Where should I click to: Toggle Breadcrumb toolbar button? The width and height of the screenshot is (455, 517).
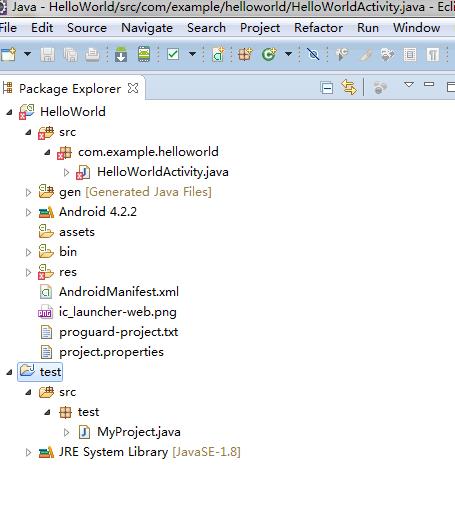click(342, 54)
